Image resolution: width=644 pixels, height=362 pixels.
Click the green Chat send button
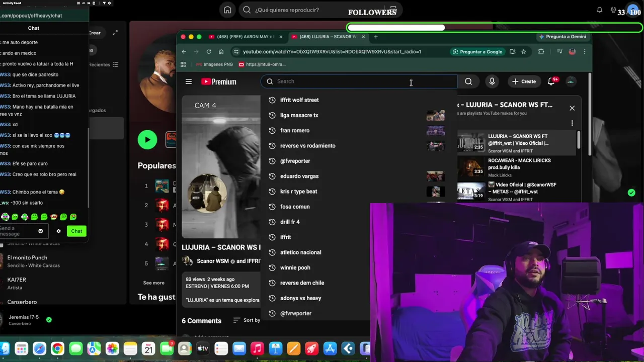tap(76, 231)
